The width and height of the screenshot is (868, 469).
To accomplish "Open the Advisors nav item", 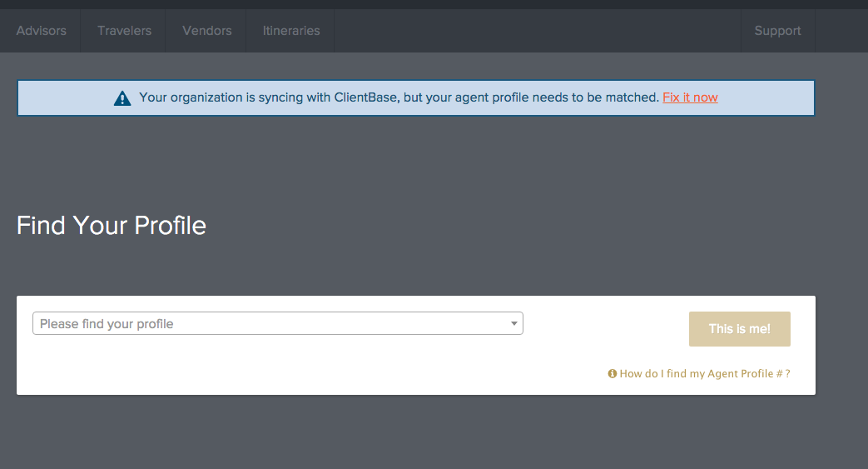I will click(41, 31).
